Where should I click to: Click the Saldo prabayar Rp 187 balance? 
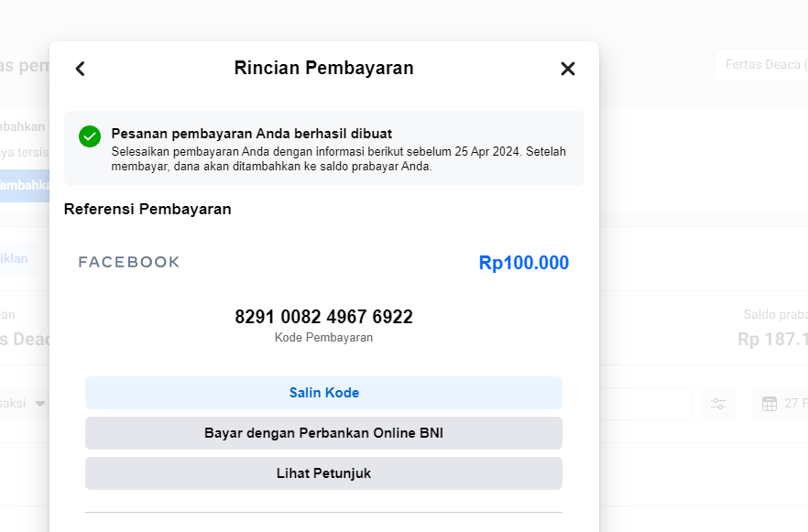(x=773, y=339)
